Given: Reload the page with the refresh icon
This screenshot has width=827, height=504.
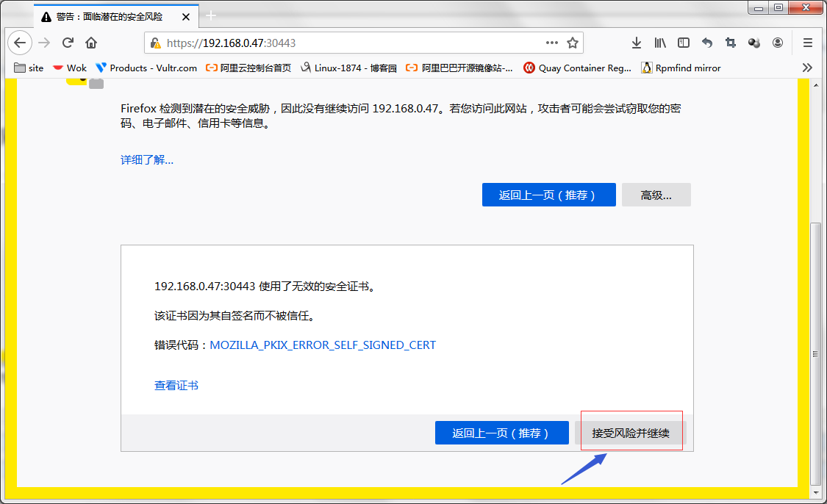Looking at the screenshot, I should pyautogui.click(x=68, y=43).
